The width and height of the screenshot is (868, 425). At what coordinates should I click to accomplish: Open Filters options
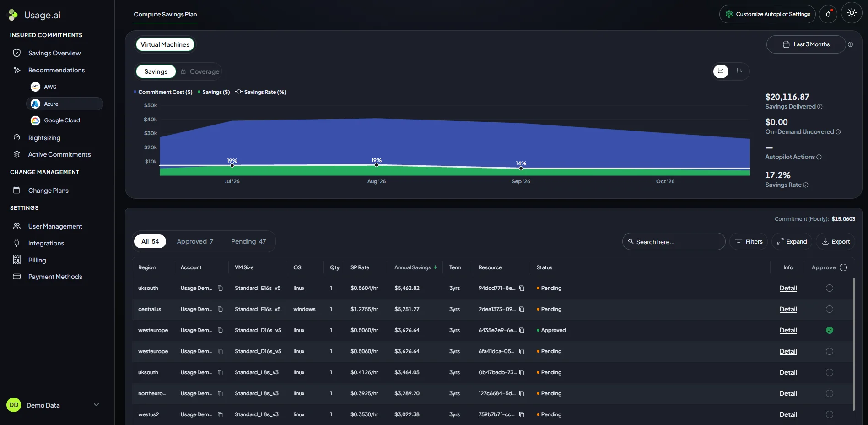point(749,241)
